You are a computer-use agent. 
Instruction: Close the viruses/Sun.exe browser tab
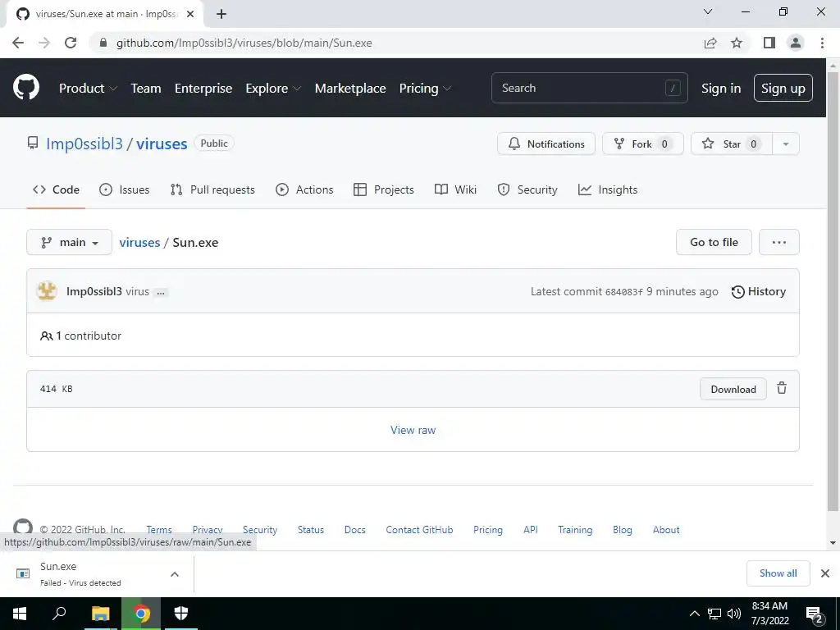coord(190,14)
